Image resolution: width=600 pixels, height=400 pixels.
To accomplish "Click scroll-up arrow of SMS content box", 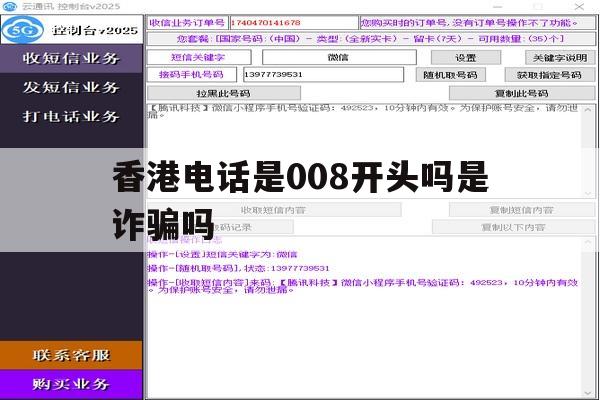I will coord(588,110).
